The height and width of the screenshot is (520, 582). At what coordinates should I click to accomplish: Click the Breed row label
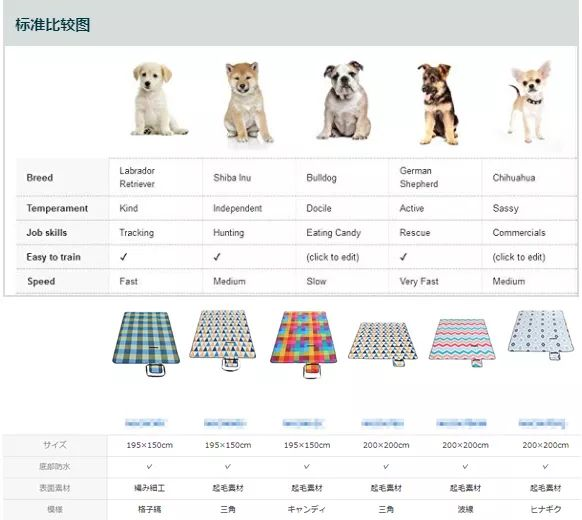40,177
